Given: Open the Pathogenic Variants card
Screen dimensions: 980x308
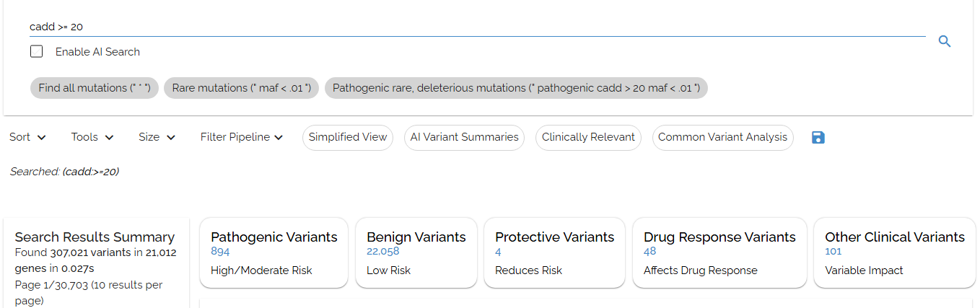Looking at the screenshot, I should (x=274, y=253).
